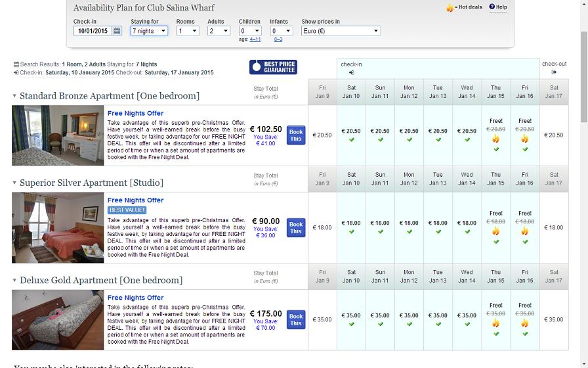Open the Adults dropdown
588x368 pixels.
tap(219, 31)
